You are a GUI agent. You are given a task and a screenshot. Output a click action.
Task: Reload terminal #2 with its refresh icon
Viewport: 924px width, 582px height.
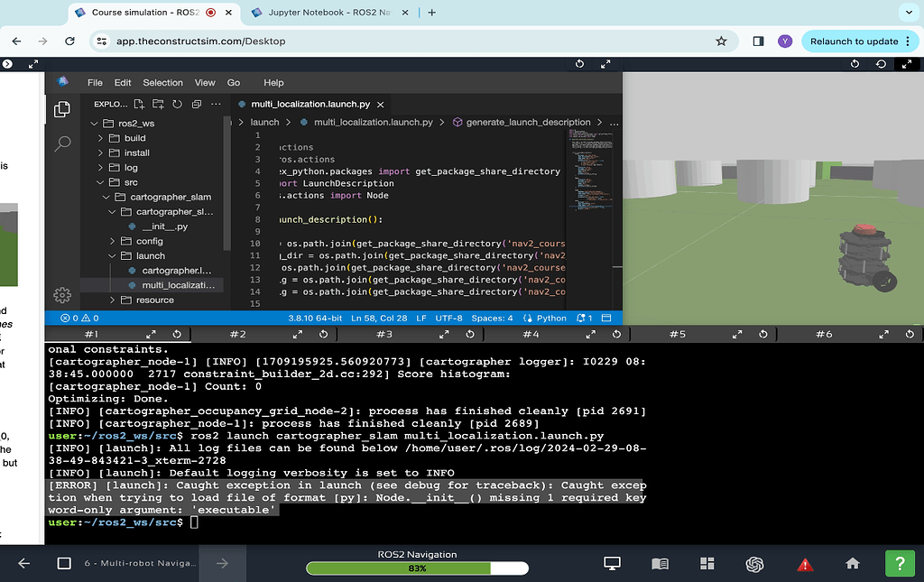click(x=323, y=334)
